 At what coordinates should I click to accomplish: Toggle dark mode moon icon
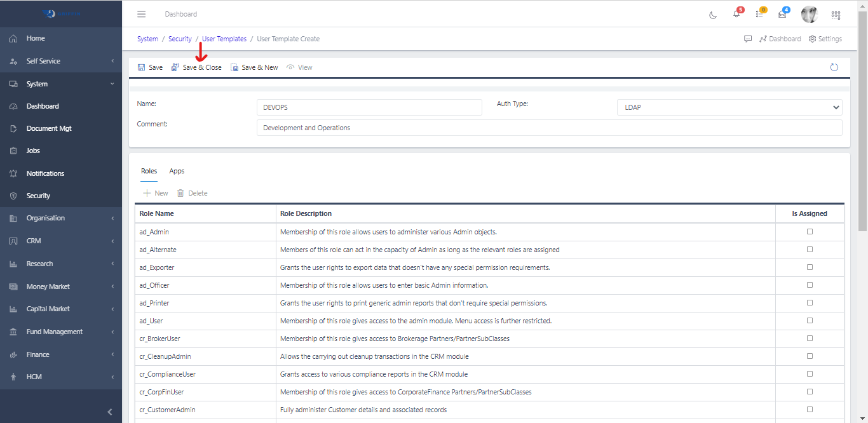pos(713,15)
